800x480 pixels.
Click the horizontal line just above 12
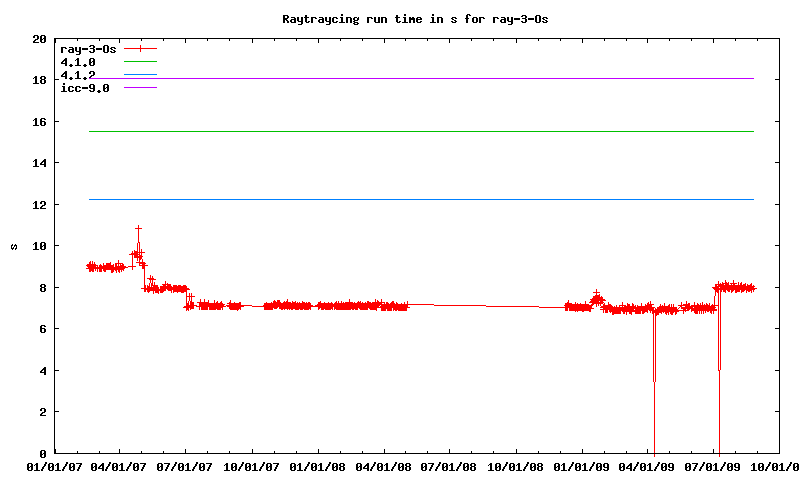[420, 199]
